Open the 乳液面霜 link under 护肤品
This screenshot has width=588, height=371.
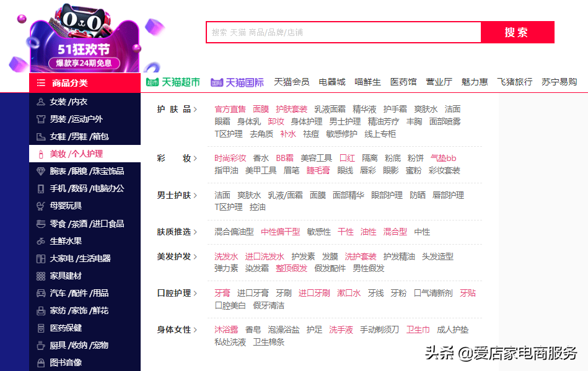(330, 110)
